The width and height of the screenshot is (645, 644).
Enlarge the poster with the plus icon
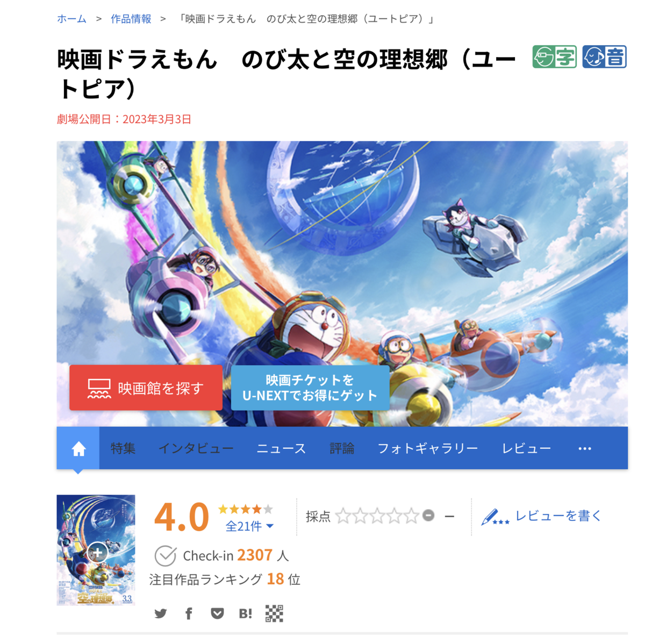point(97,553)
